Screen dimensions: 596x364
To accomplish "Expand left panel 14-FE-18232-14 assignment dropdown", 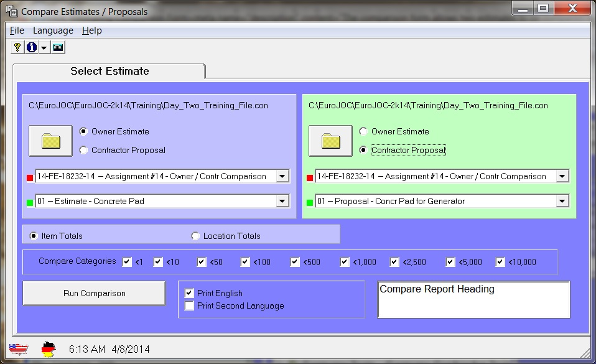I will 282,176.
